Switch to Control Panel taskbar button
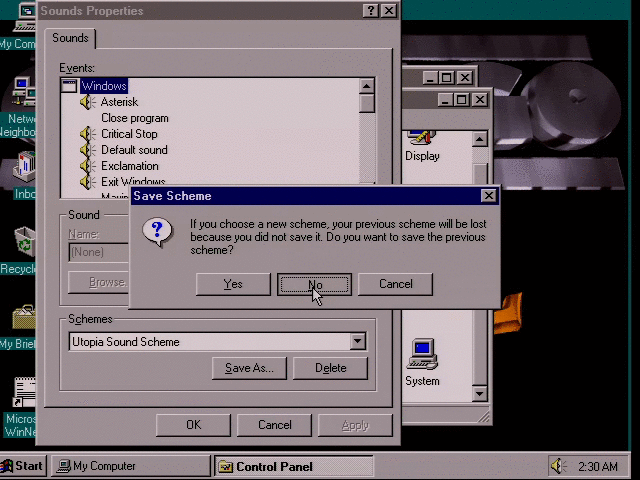Image resolution: width=640 pixels, height=480 pixels. (x=293, y=466)
